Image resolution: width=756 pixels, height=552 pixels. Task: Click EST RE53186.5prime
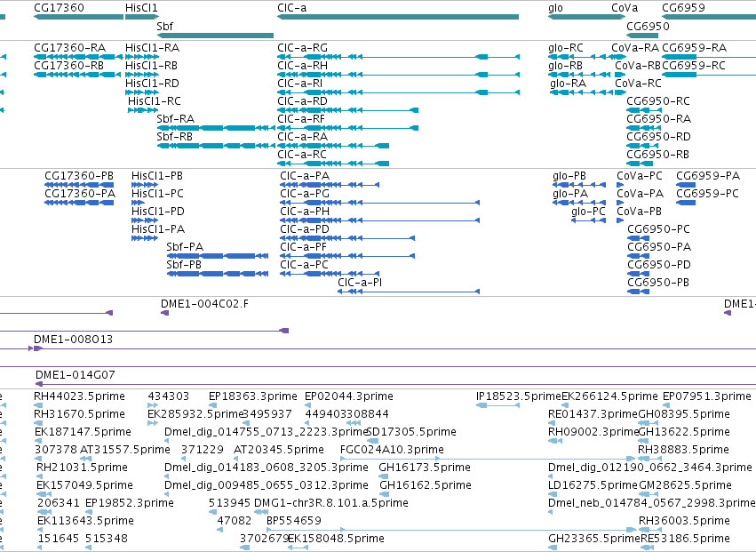tap(685, 539)
